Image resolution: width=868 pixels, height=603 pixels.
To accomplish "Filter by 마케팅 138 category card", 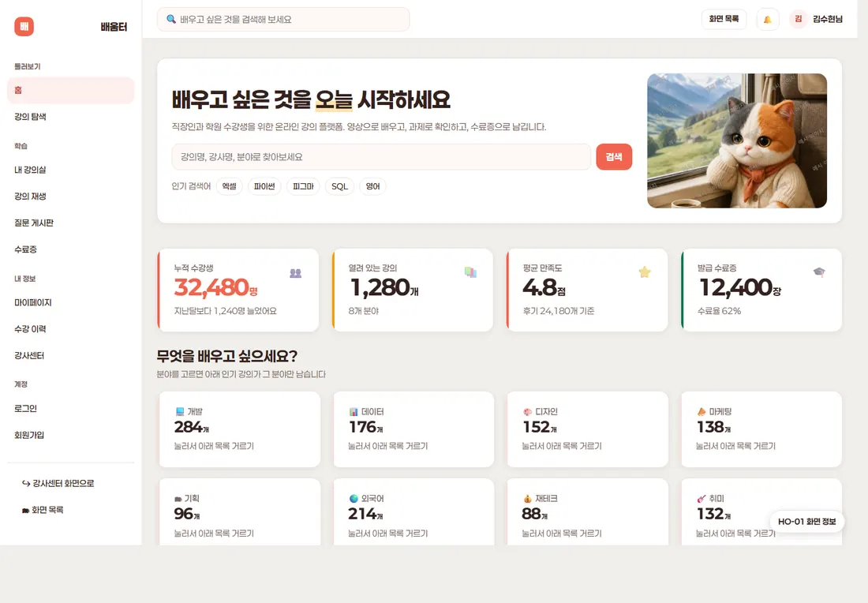I will tap(761, 429).
